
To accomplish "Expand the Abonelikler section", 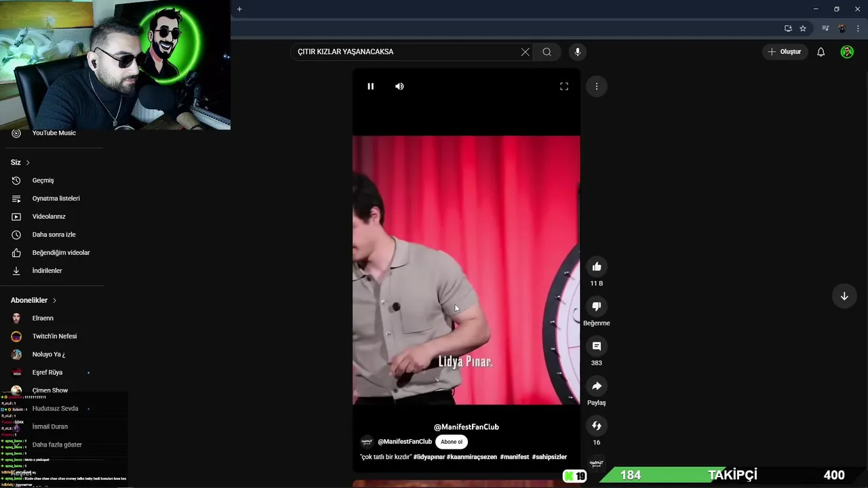I will click(x=34, y=300).
